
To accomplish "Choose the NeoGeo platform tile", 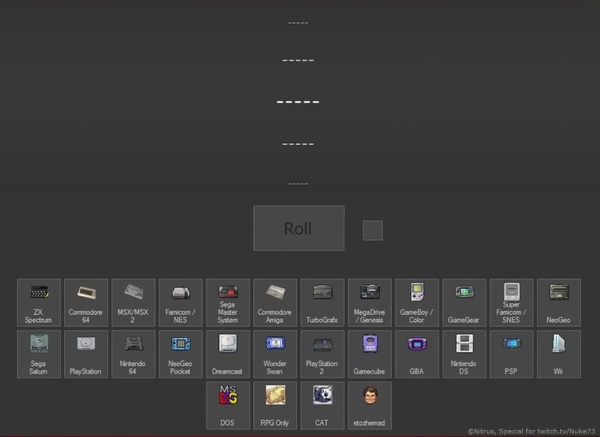I will click(558, 303).
